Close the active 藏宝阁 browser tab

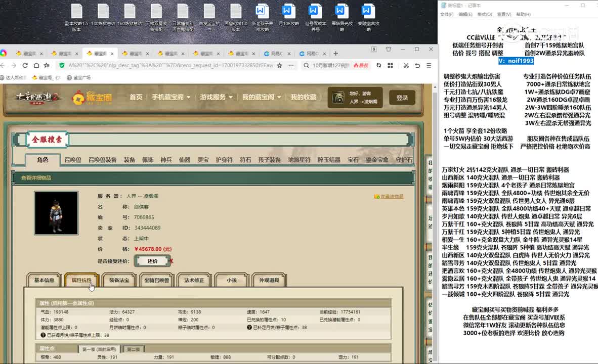112,54
